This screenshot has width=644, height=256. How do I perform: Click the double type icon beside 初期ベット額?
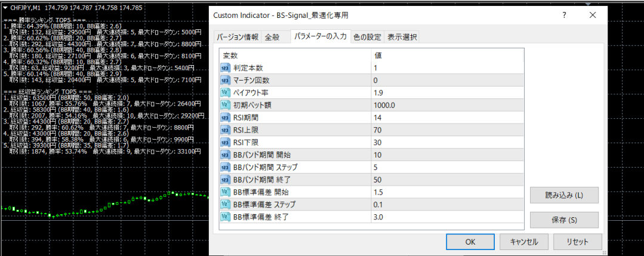tap(225, 105)
